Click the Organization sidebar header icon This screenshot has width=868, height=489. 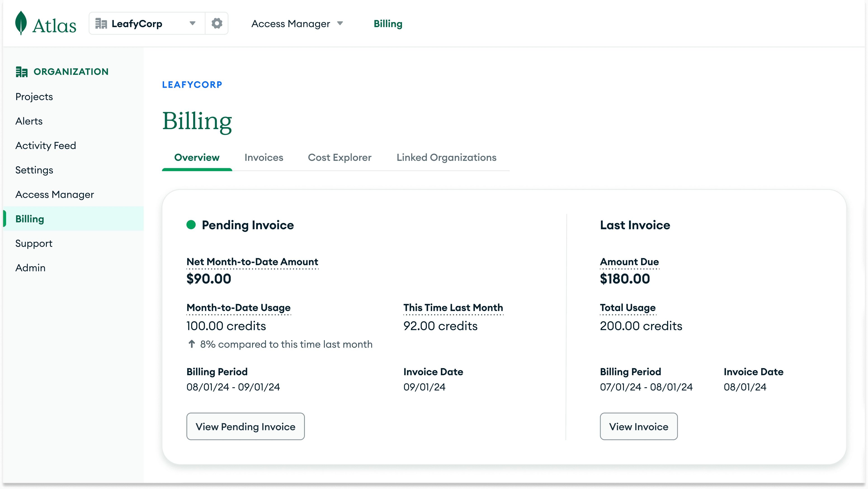click(21, 71)
